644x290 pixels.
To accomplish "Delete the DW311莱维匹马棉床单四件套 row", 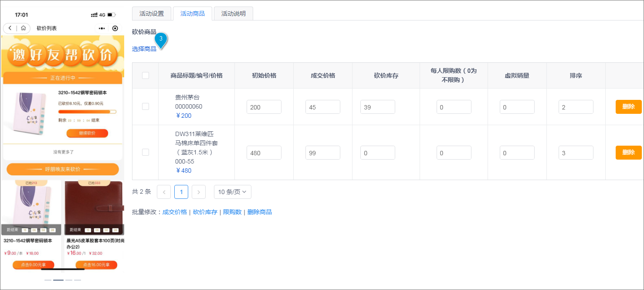I will (629, 152).
